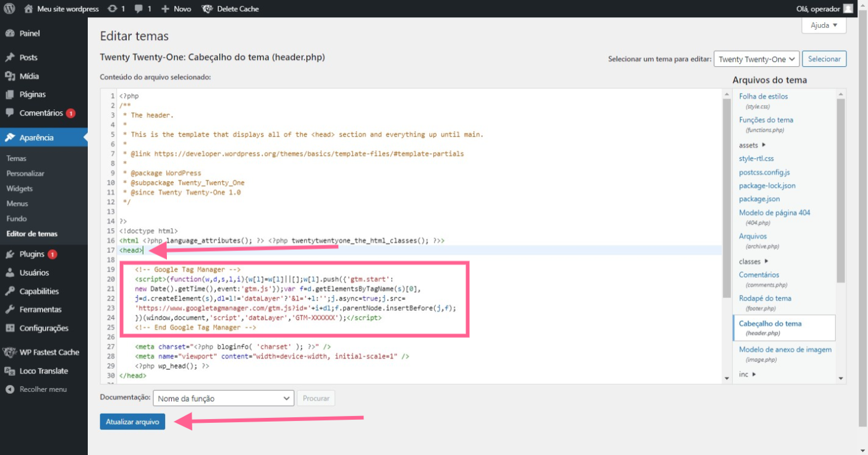
Task: Click the theme files list scrollbar
Action: pyautogui.click(x=841, y=190)
